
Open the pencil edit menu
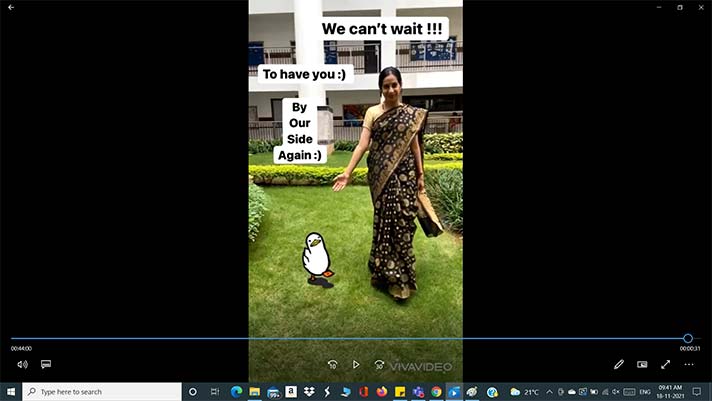[619, 365]
